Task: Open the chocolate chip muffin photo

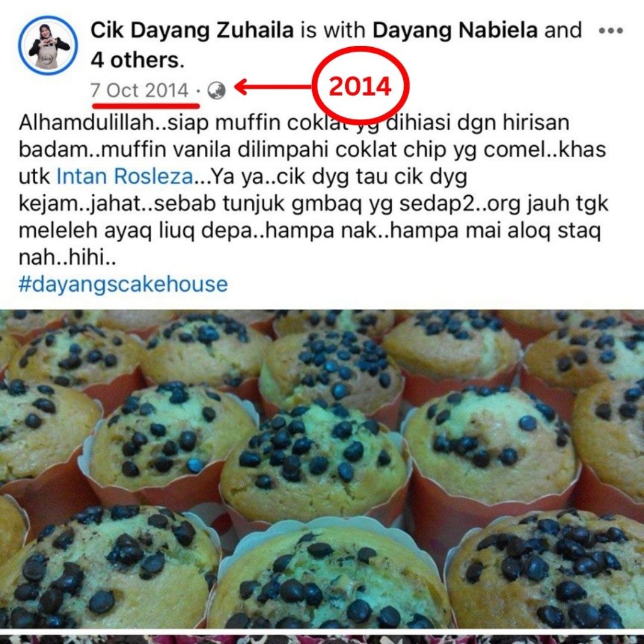Action: pos(322,468)
